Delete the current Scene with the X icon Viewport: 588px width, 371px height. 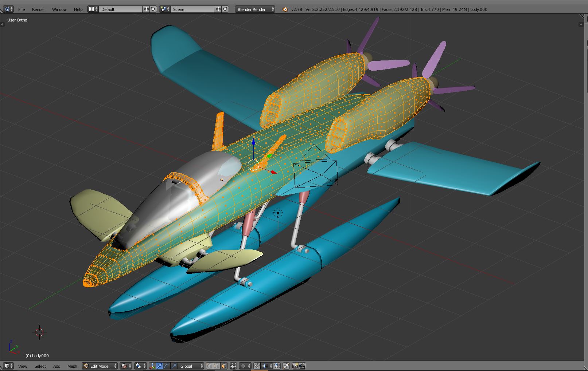[x=225, y=9]
